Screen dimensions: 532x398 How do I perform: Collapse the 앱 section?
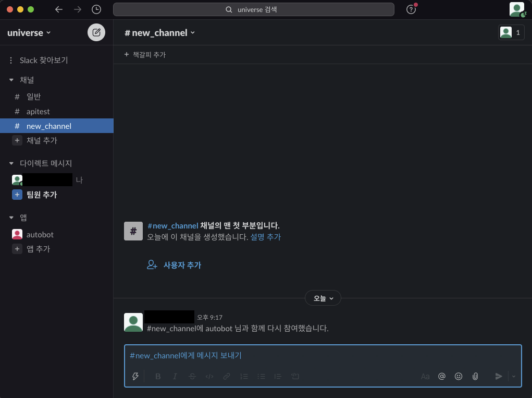point(11,218)
